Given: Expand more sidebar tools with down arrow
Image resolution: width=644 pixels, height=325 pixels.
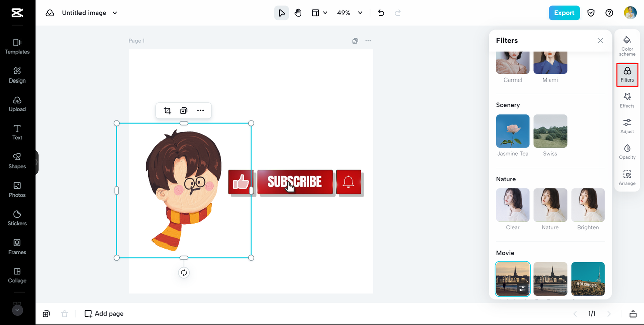Looking at the screenshot, I should click(x=17, y=310).
